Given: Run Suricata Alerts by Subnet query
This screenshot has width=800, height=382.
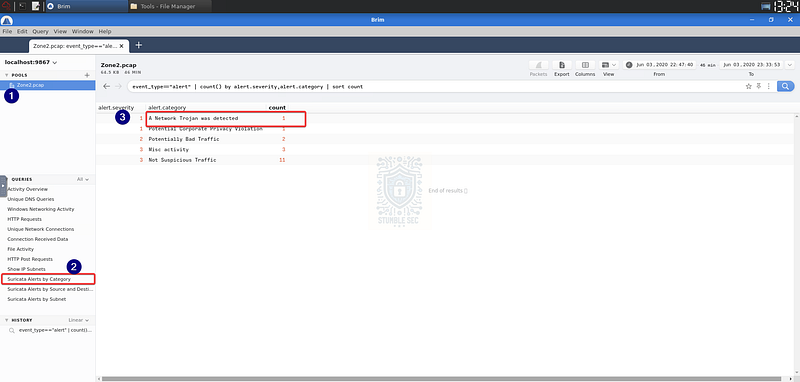Looking at the screenshot, I should (36, 299).
